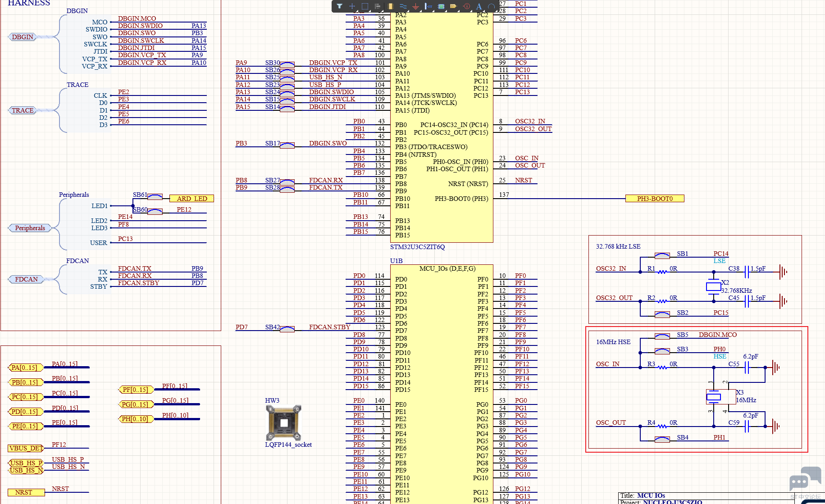Click capacitor C38 1.5pF symbol
Viewport: 825px width, 504px height.
[x=747, y=272]
